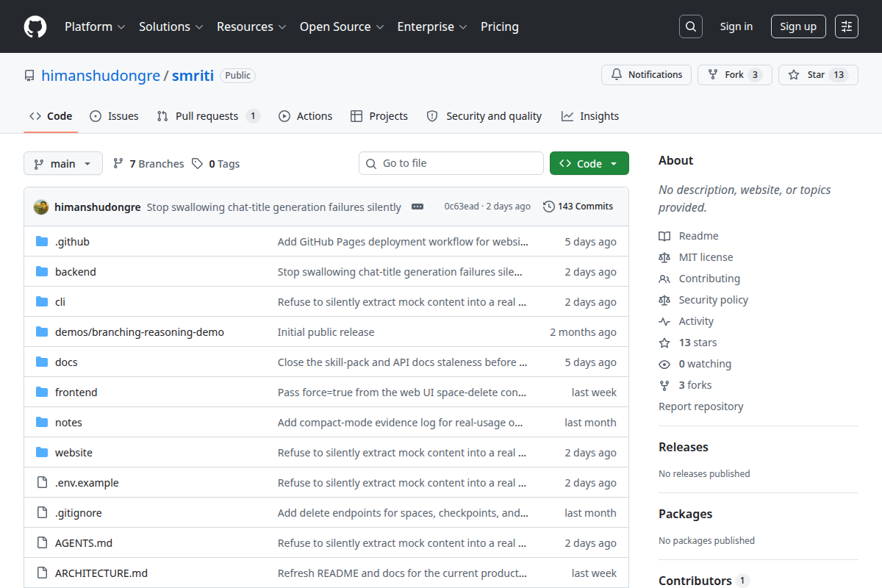Image resolution: width=882 pixels, height=588 pixels.
Task: Open the backend folder icon
Action: tap(42, 271)
